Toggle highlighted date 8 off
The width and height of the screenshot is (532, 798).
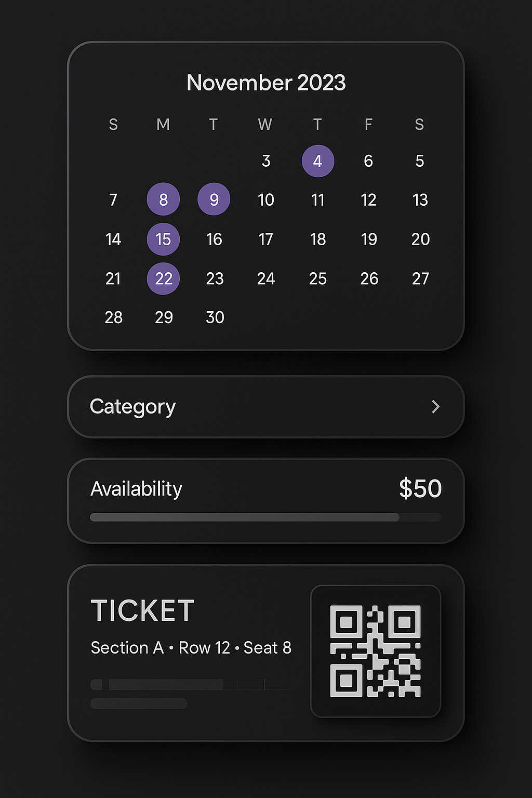click(x=163, y=199)
